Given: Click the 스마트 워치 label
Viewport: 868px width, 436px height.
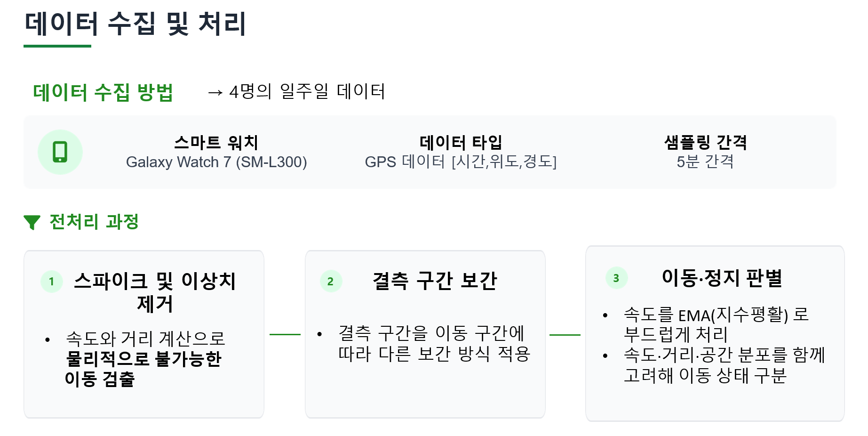Looking at the screenshot, I should 216,142.
